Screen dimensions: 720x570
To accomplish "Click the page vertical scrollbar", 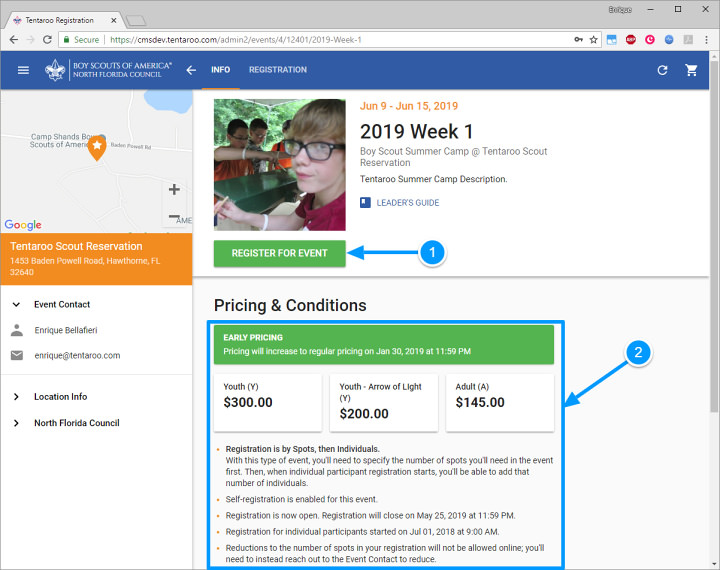I will (x=714, y=237).
